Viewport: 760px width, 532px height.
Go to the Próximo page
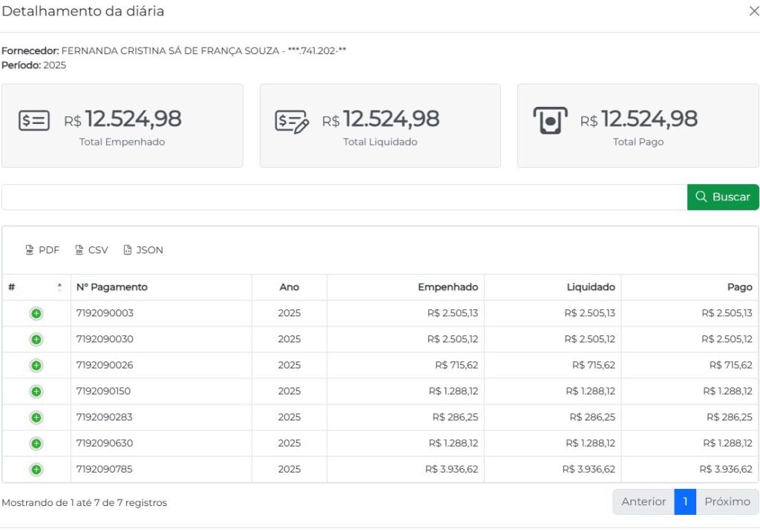pyautogui.click(x=727, y=502)
